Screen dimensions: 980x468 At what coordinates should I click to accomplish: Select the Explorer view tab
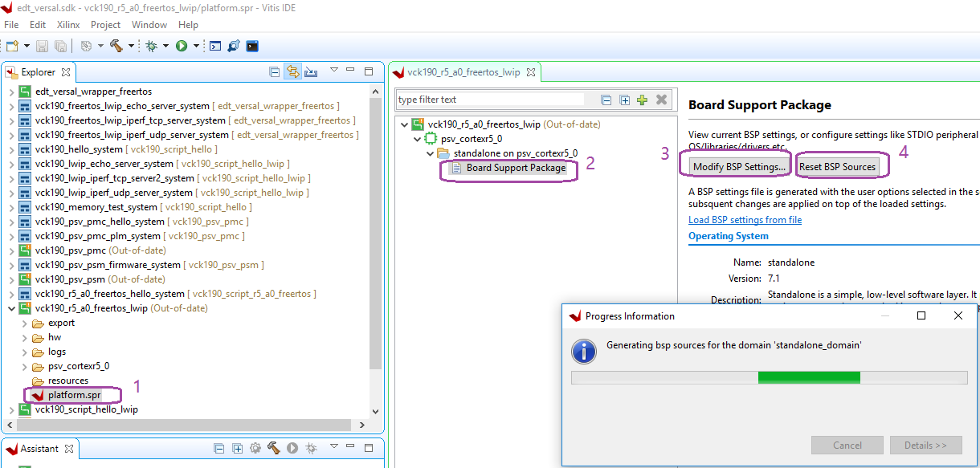point(38,72)
